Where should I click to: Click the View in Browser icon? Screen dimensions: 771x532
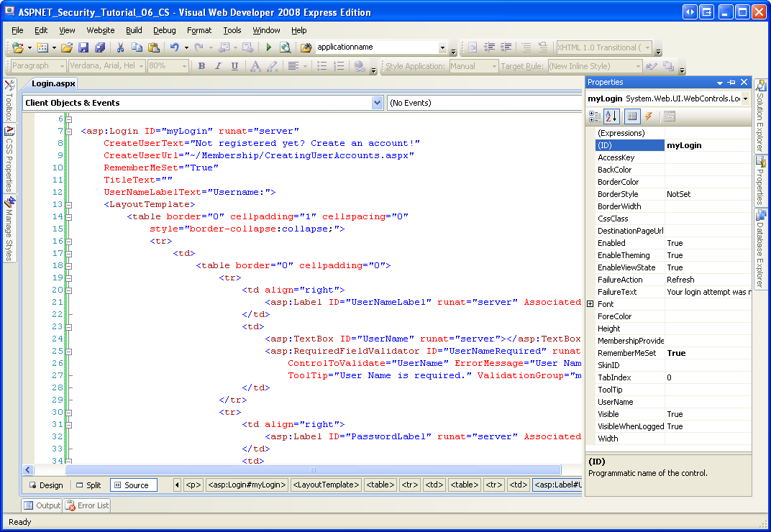285,47
